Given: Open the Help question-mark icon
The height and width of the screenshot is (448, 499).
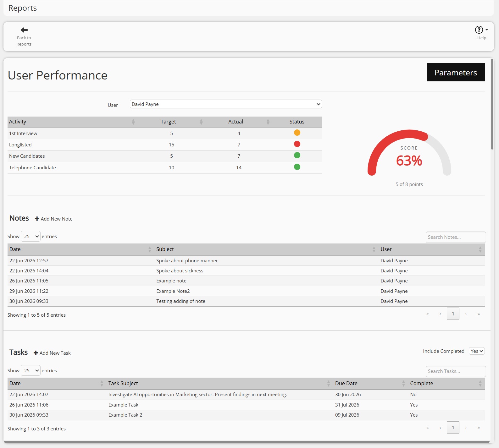Looking at the screenshot, I should 479,30.
